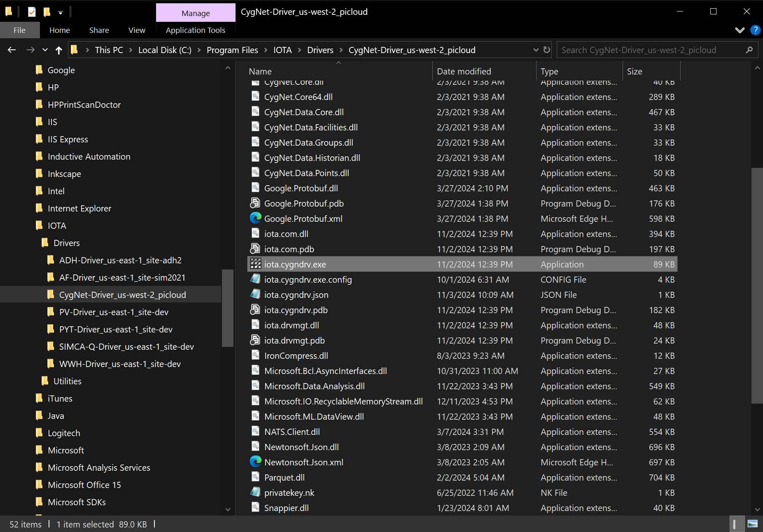Click the iota.cygndrv.json file icon

point(256,294)
